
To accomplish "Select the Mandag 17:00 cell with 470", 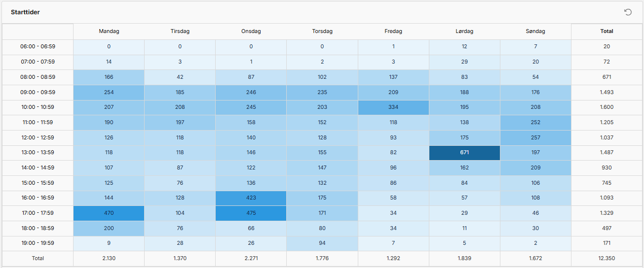I will point(109,213).
